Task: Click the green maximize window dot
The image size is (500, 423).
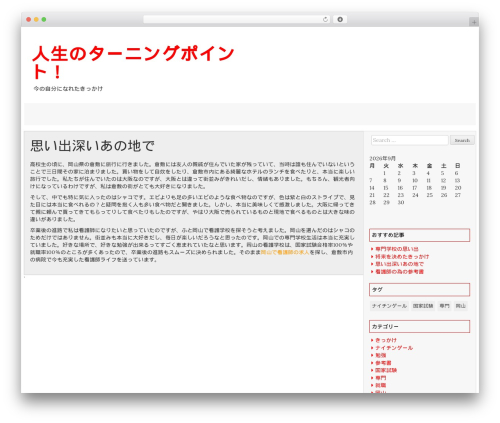Action: [x=44, y=19]
